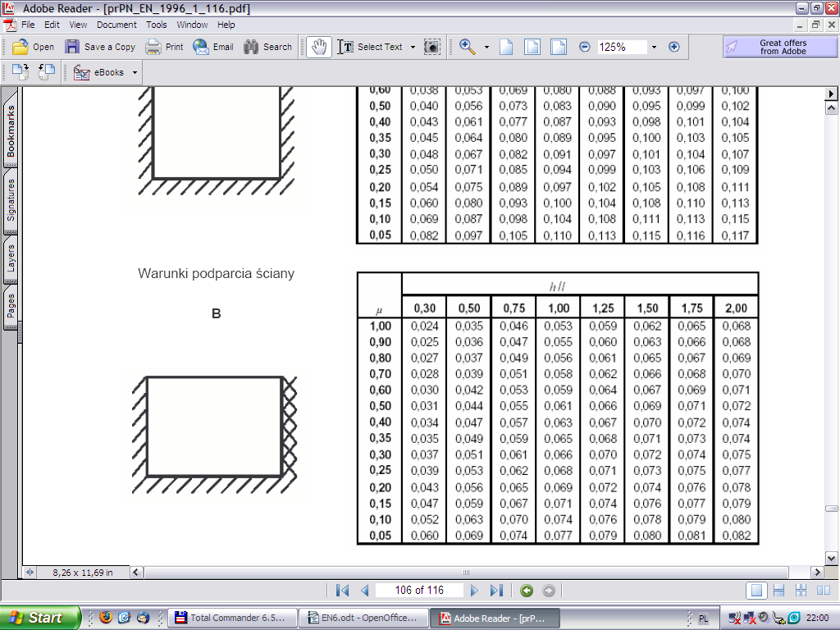Click the zoom in plus button
Image resolution: width=840 pixels, height=630 pixels.
pyautogui.click(x=674, y=47)
